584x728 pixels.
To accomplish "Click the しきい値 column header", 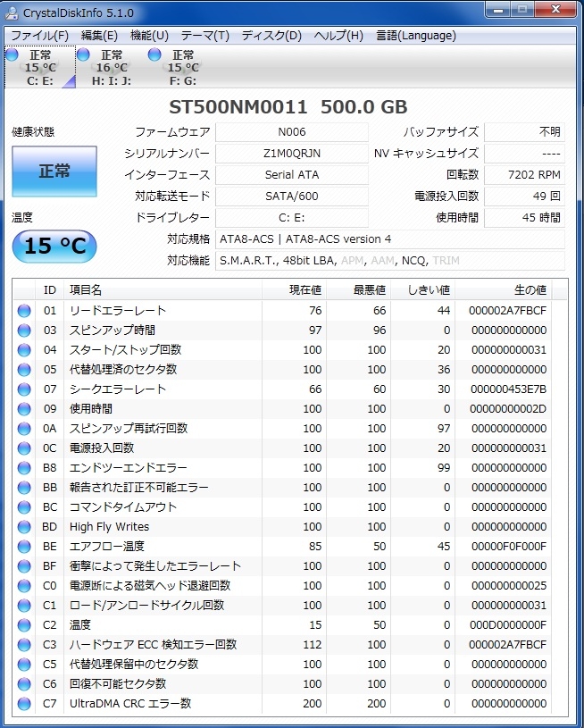I will tap(423, 290).
